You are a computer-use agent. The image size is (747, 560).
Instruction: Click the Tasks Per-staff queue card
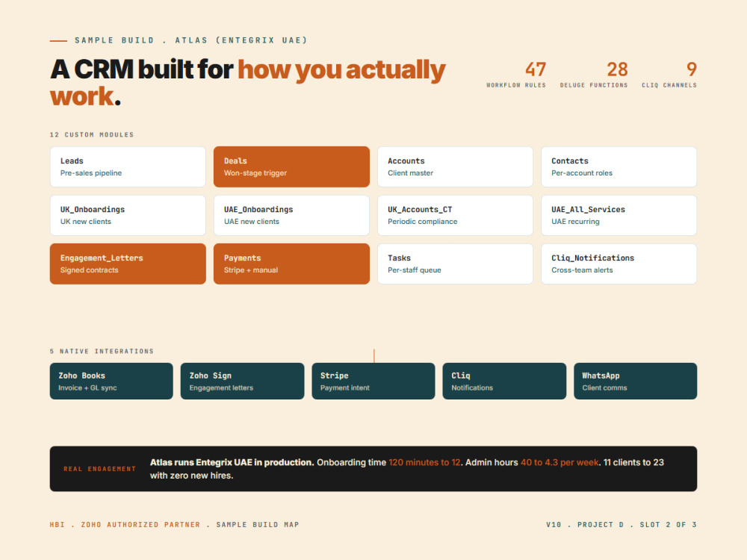click(x=455, y=264)
